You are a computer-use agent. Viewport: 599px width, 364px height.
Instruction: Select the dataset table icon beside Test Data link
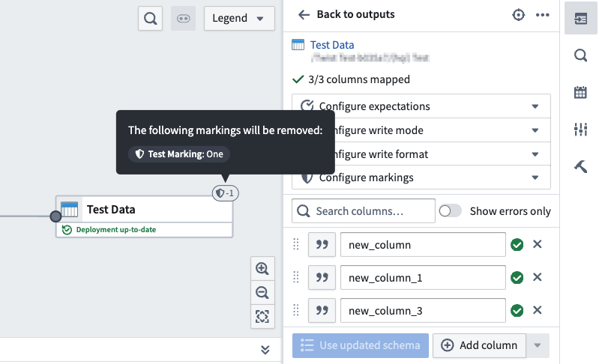pos(298,45)
